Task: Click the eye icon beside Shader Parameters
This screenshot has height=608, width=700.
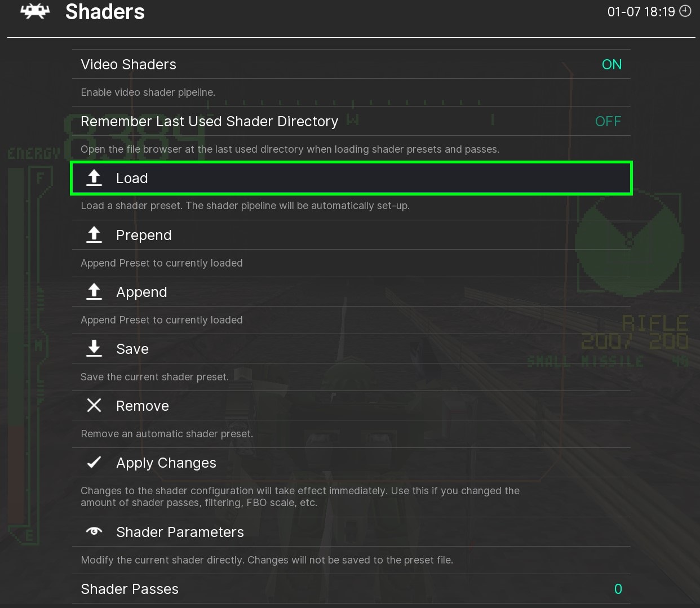Action: pyautogui.click(x=94, y=531)
